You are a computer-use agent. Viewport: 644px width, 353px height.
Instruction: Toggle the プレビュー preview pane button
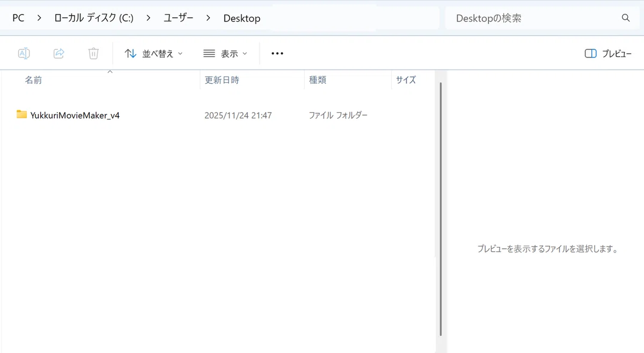[x=608, y=53]
